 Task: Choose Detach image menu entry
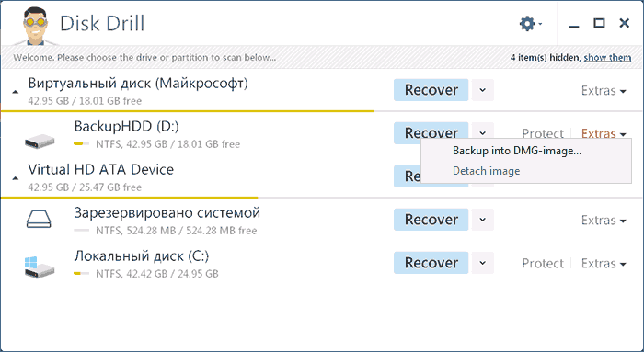tap(486, 171)
